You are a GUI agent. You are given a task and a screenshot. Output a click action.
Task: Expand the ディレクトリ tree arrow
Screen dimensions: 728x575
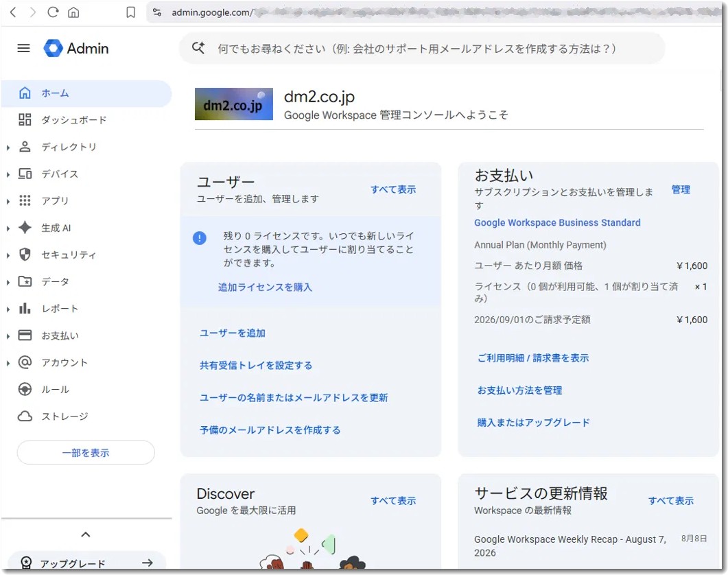pyautogui.click(x=8, y=148)
